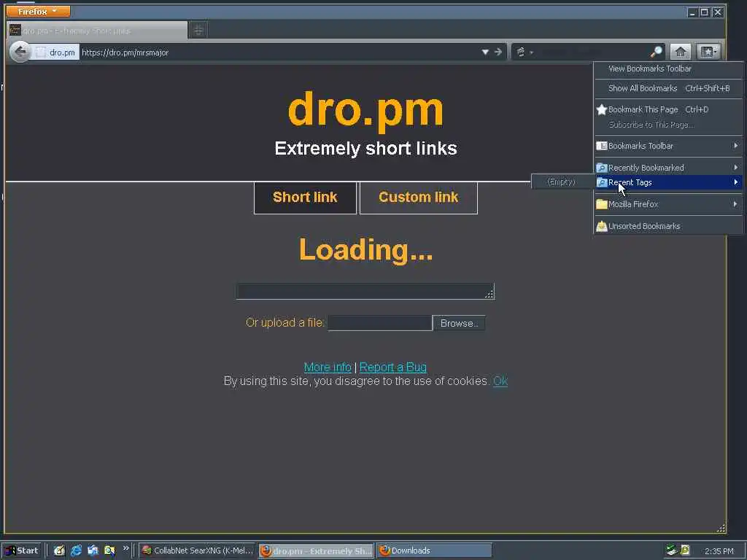The image size is (747, 560).
Task: Switch to CollabNet SearXNG taskbar window
Action: (198, 551)
